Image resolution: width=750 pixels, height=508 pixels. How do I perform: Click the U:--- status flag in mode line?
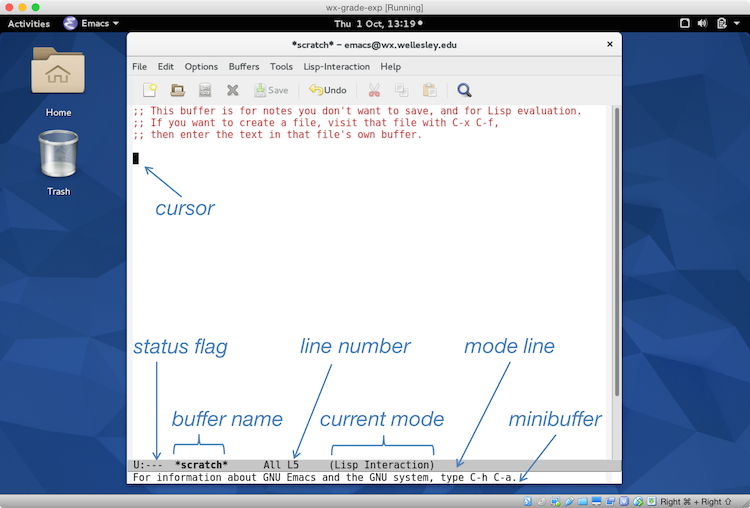click(147, 464)
